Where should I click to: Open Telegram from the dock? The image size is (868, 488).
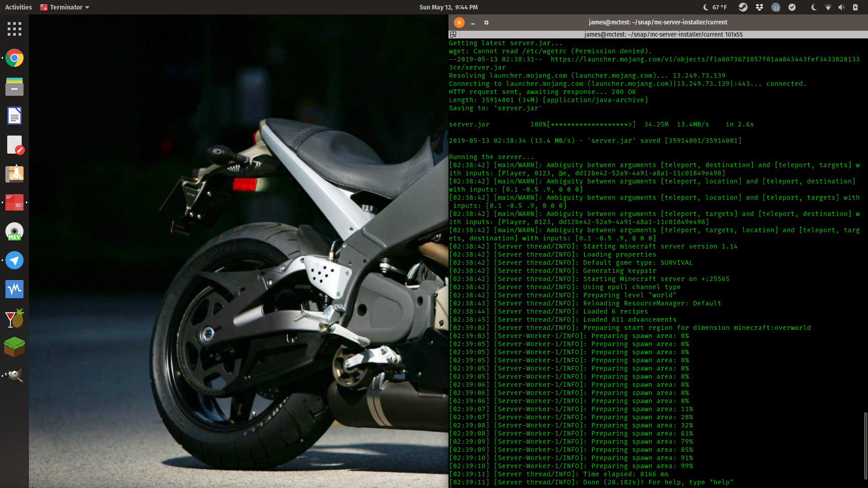click(x=14, y=260)
